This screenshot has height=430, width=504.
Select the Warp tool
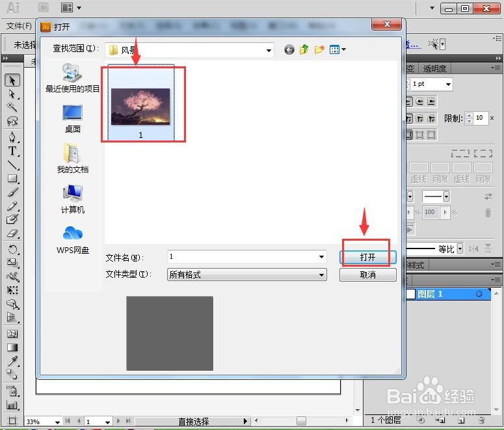(12, 276)
